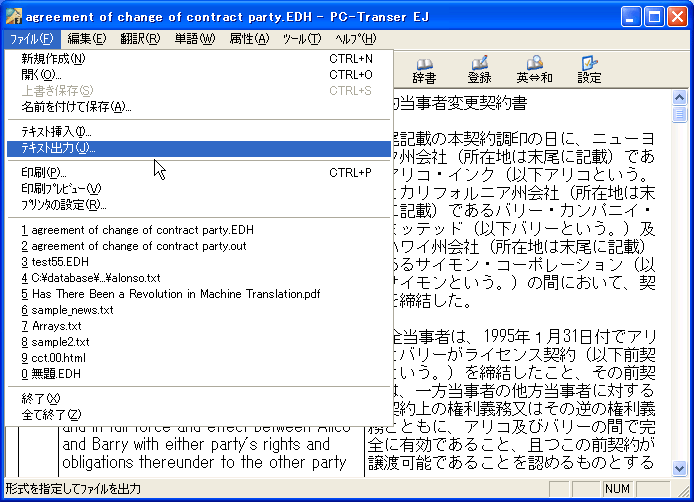Open the 設定 settings toolbar icon

click(589, 69)
